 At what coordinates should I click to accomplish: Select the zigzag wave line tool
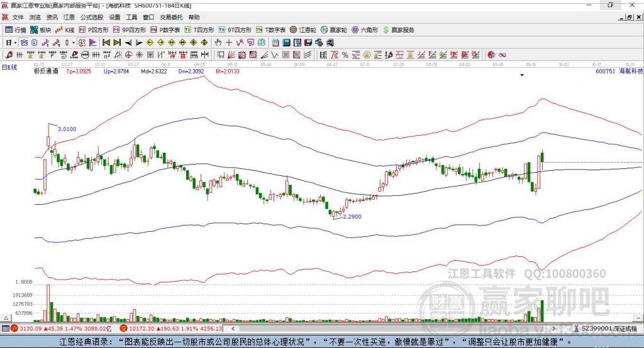click(274, 55)
